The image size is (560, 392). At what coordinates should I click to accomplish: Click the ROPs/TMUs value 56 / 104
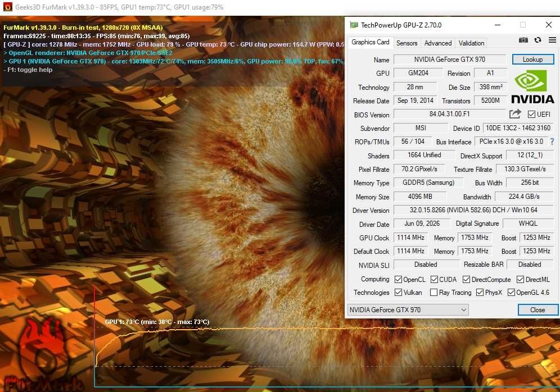413,142
